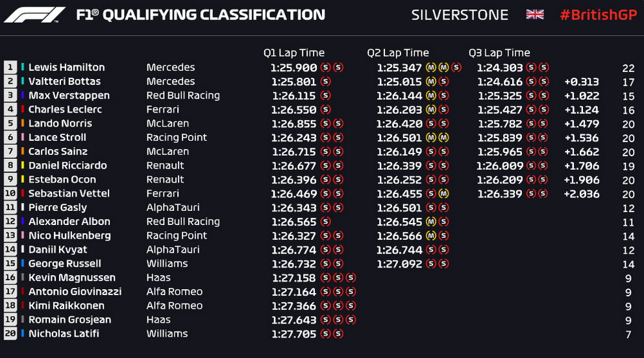Click the British flag icon
The image size is (644, 358).
pyautogui.click(x=535, y=14)
